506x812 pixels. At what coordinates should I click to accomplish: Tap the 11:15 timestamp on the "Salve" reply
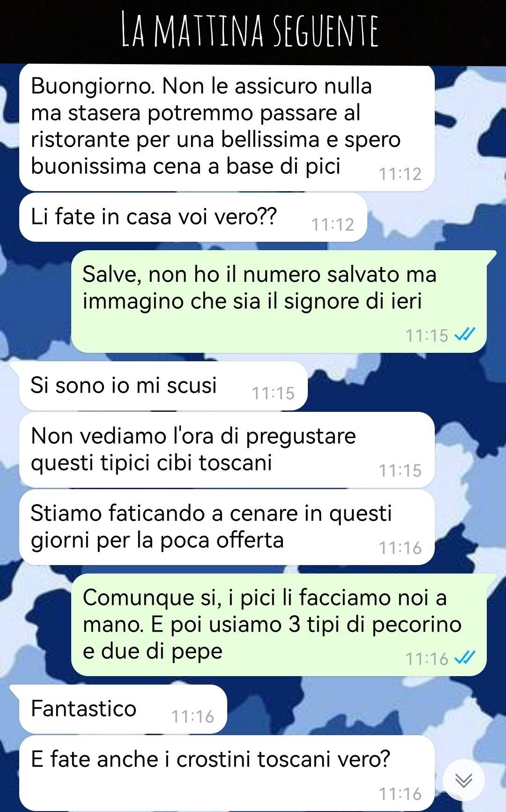(427, 335)
